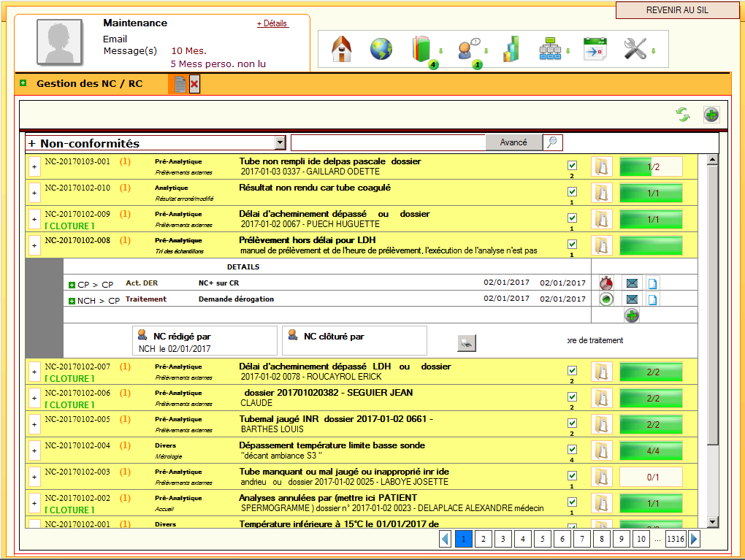
Task: Toggle the checkbox for NC-20170102-004
Action: tap(572, 448)
